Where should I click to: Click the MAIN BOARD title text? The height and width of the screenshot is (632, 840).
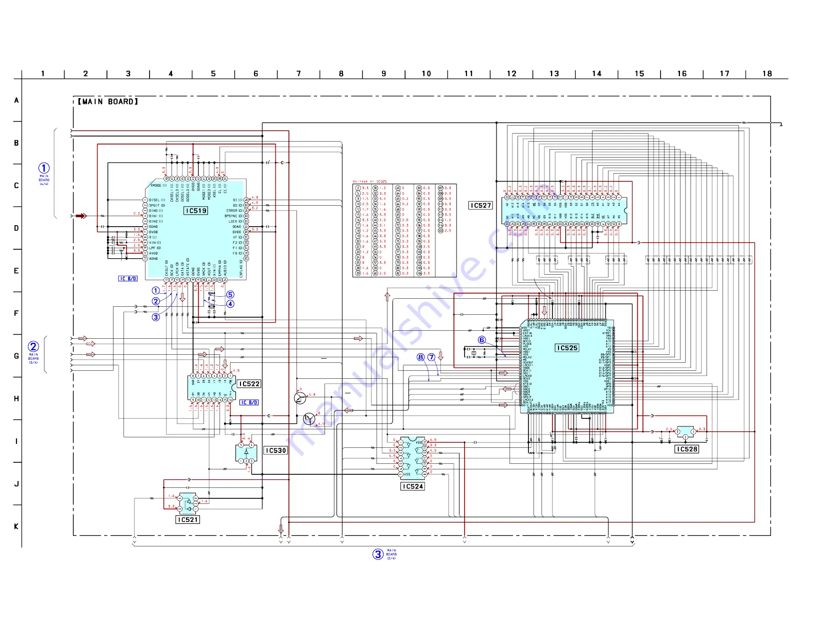click(108, 102)
